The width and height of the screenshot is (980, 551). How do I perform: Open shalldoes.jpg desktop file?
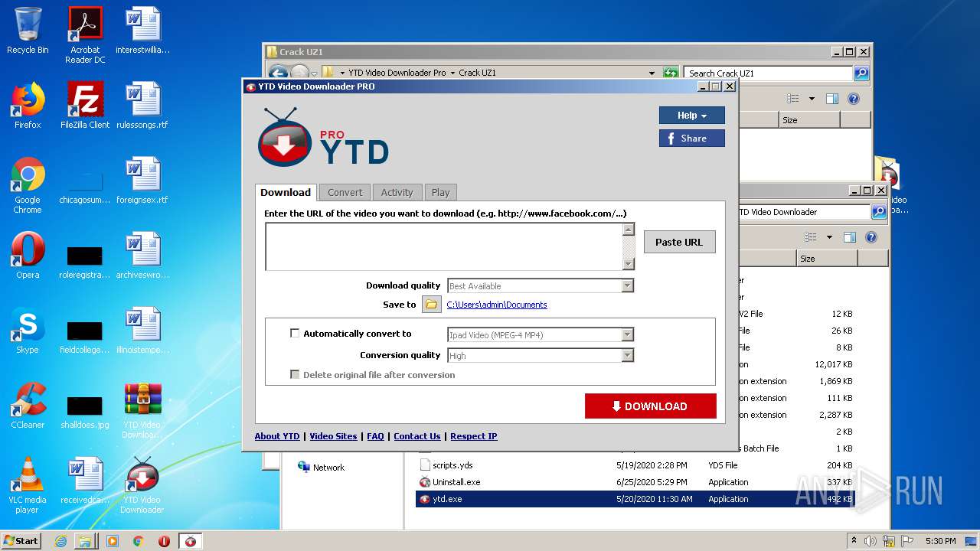coord(85,410)
